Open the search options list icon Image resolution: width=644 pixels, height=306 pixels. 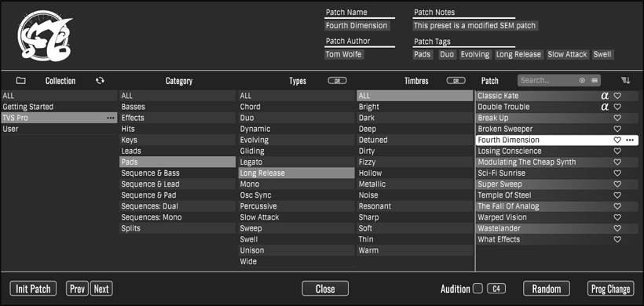point(595,80)
